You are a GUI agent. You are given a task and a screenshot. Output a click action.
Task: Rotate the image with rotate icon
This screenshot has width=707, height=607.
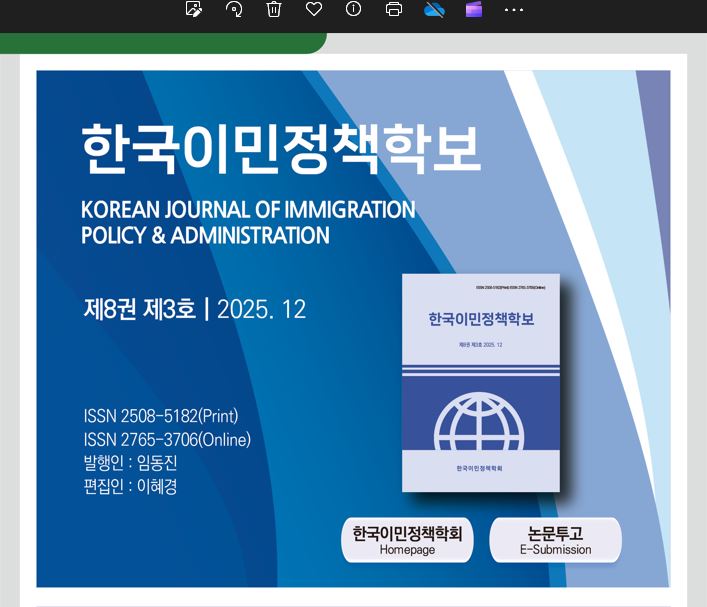[x=234, y=9]
